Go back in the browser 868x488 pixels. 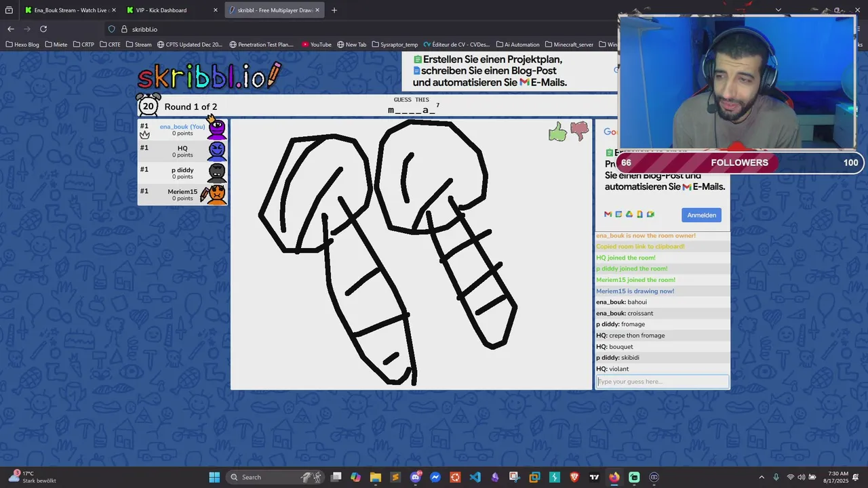11,29
